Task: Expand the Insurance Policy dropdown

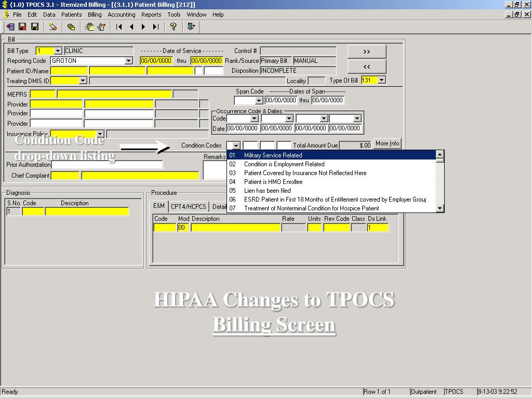Action: 100,134
